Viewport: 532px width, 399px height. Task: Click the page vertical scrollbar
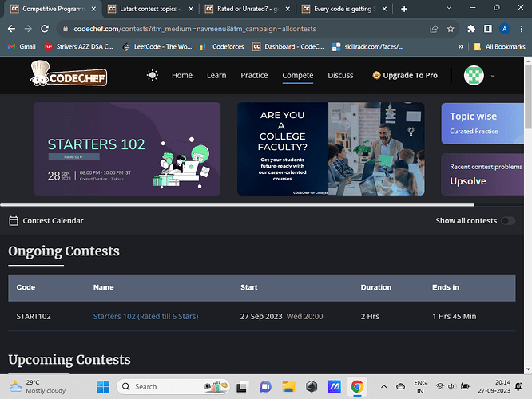pos(528,97)
